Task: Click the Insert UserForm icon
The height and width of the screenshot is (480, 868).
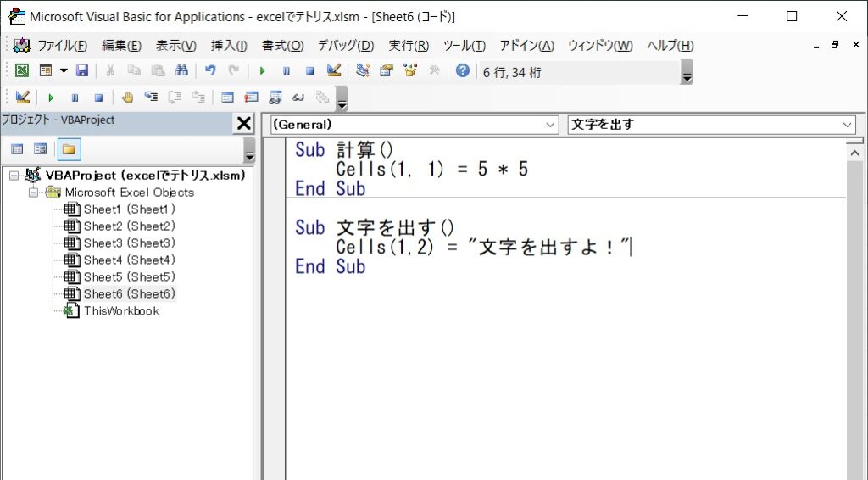Action: 46,70
